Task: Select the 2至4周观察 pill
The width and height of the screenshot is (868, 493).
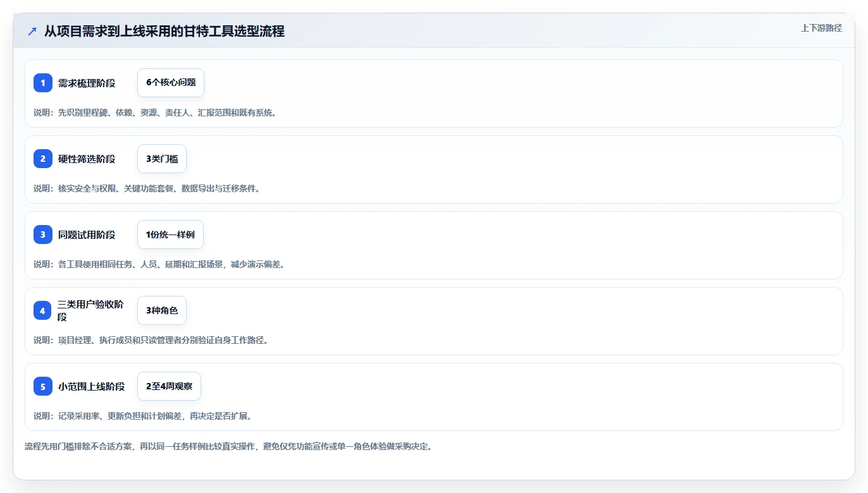Action: point(169,386)
